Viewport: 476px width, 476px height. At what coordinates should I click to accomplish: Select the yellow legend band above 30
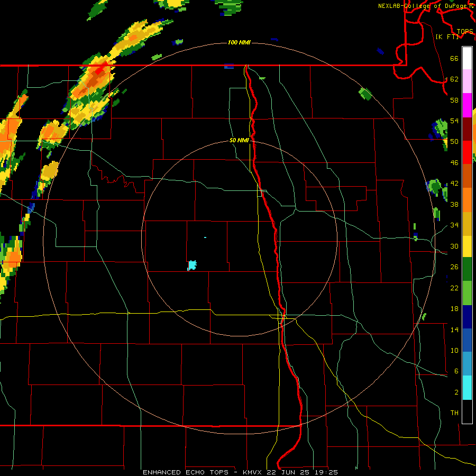pyautogui.click(x=467, y=246)
